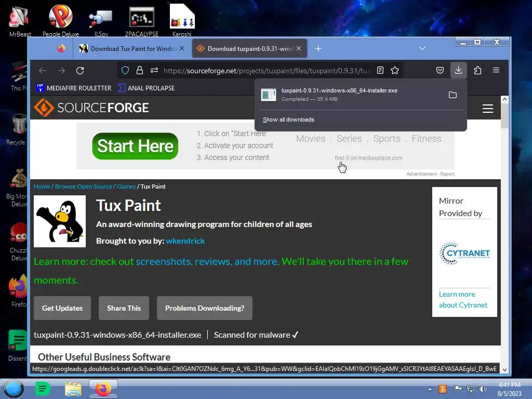Click the Tux Paint penguin logo thumbnail

(x=60, y=221)
